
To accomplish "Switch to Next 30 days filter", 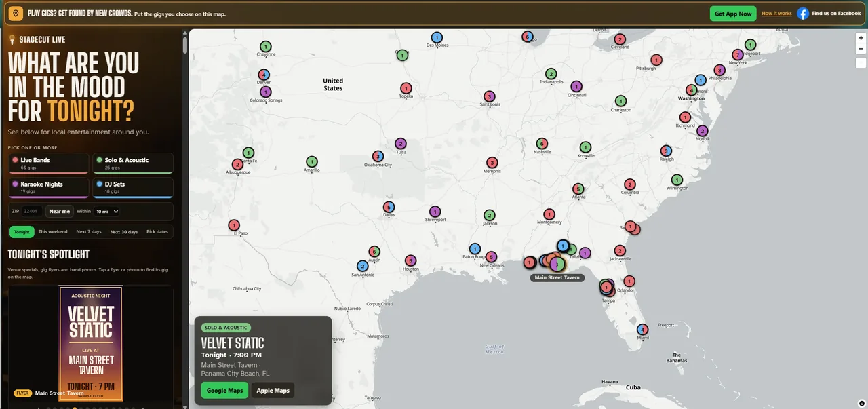I will point(124,232).
